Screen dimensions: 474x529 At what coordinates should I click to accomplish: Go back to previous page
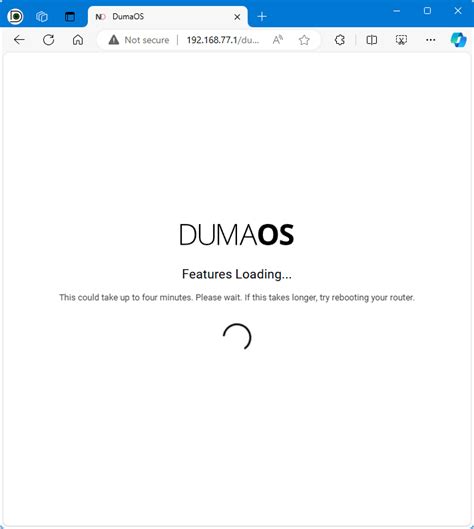pyautogui.click(x=19, y=40)
